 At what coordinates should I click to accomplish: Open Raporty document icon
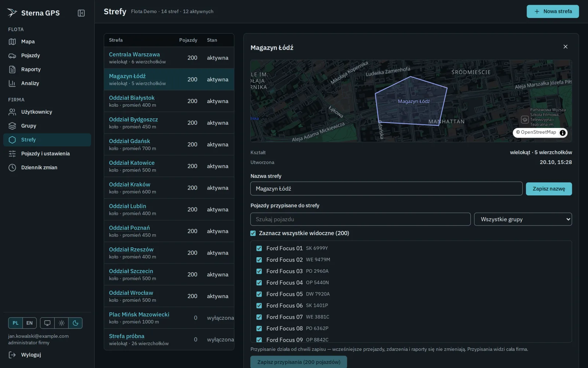(x=12, y=70)
